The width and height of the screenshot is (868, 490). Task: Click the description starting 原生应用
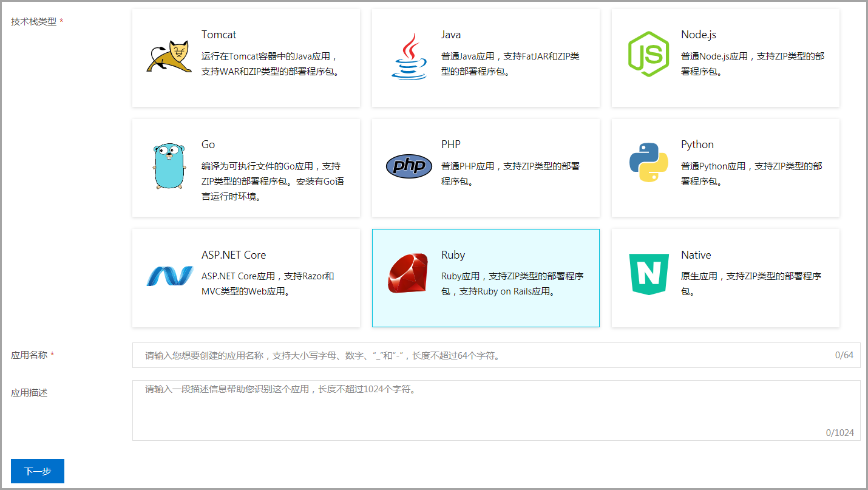click(751, 284)
